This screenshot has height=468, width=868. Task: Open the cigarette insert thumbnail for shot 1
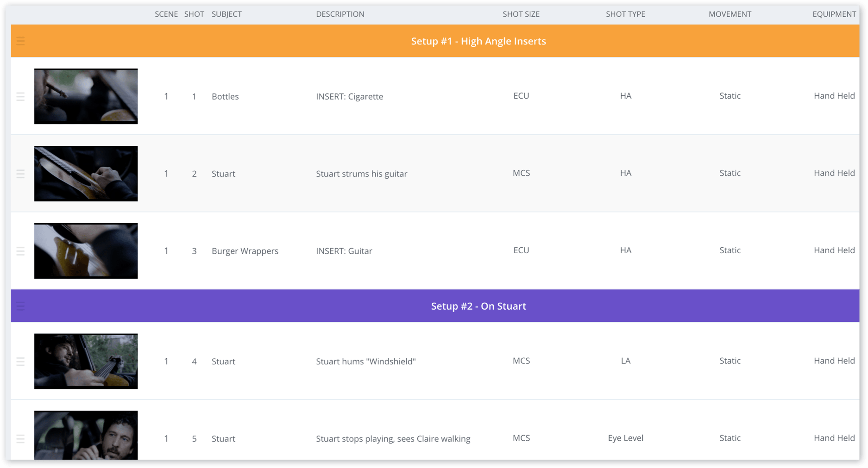pyautogui.click(x=86, y=96)
